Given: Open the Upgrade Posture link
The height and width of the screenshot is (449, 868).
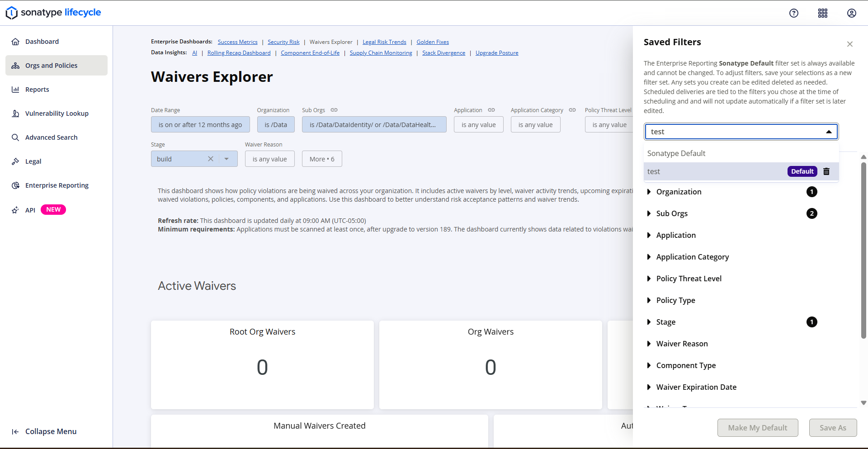Looking at the screenshot, I should click(x=497, y=53).
